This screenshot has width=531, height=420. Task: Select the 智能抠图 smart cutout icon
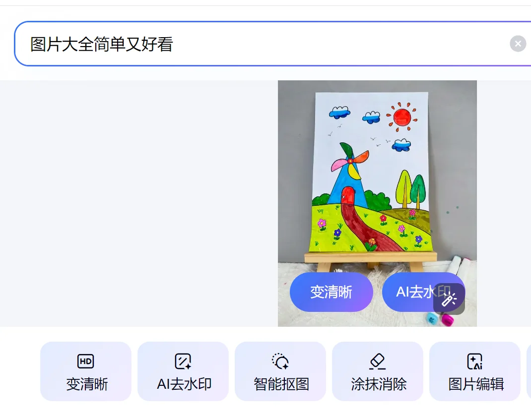point(280,361)
